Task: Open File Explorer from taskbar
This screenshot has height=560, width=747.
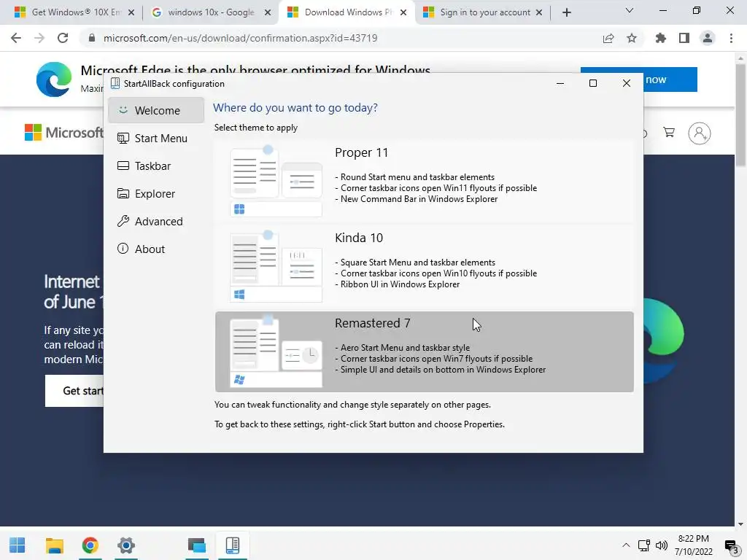Action: tap(54, 545)
